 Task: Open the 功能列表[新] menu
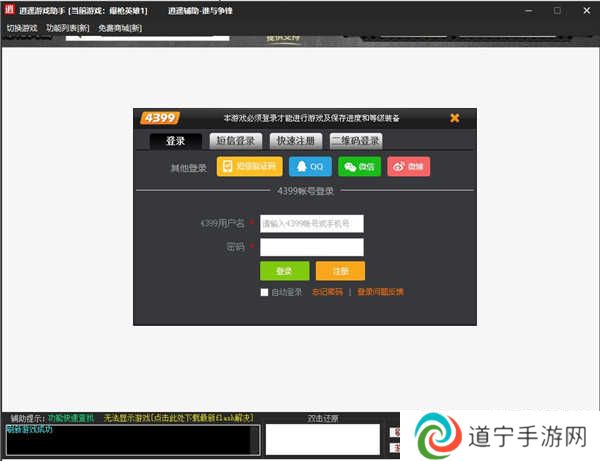pos(68,28)
